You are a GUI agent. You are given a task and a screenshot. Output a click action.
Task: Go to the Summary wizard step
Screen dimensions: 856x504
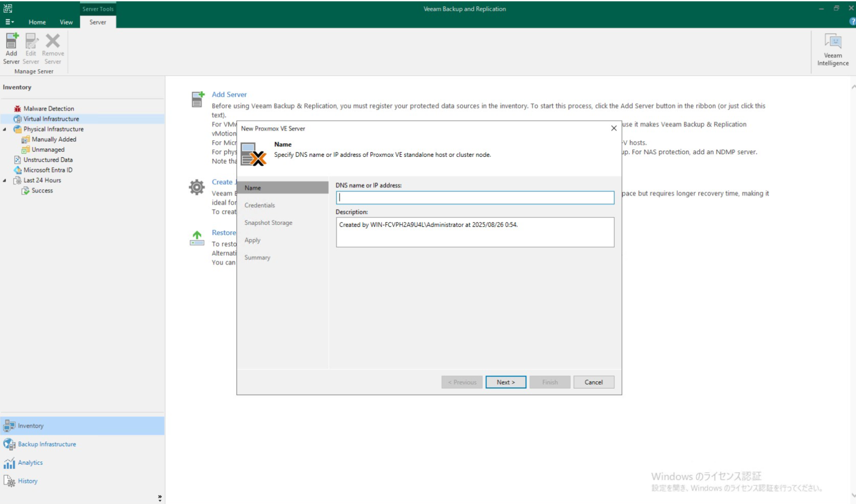257,258
